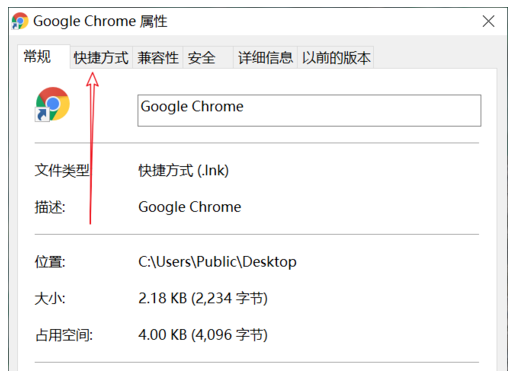Screen dimensions: 519x376
Task: Switch to the 详细信息 tab
Action: point(265,58)
